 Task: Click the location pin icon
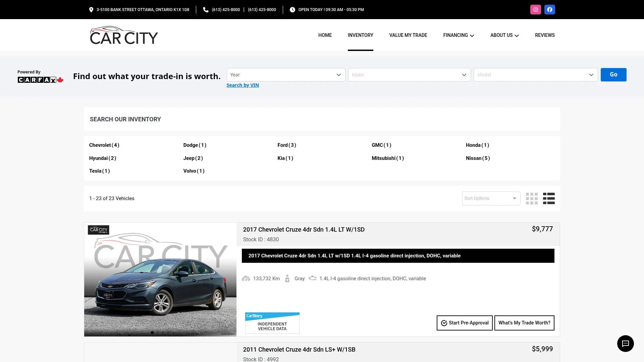tap(91, 10)
